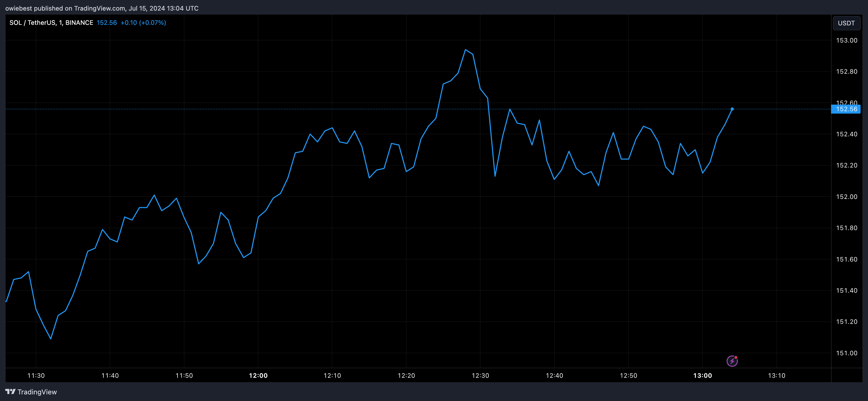Click the 12:00 time axis label

point(258,375)
